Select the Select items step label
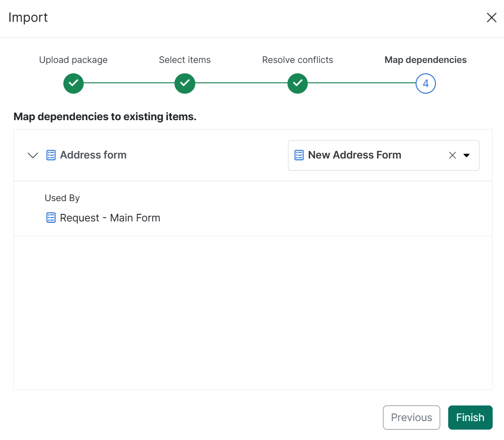The width and height of the screenshot is (504, 440). click(x=184, y=60)
